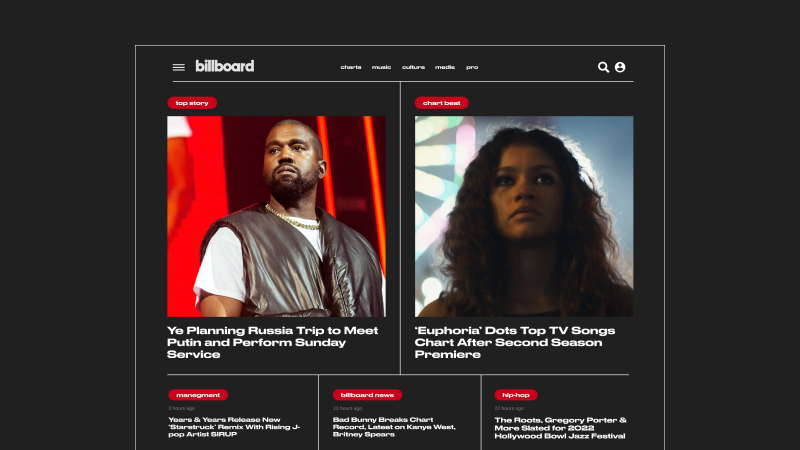The width and height of the screenshot is (800, 450).
Task: Open the media navigation item
Action: click(x=445, y=67)
